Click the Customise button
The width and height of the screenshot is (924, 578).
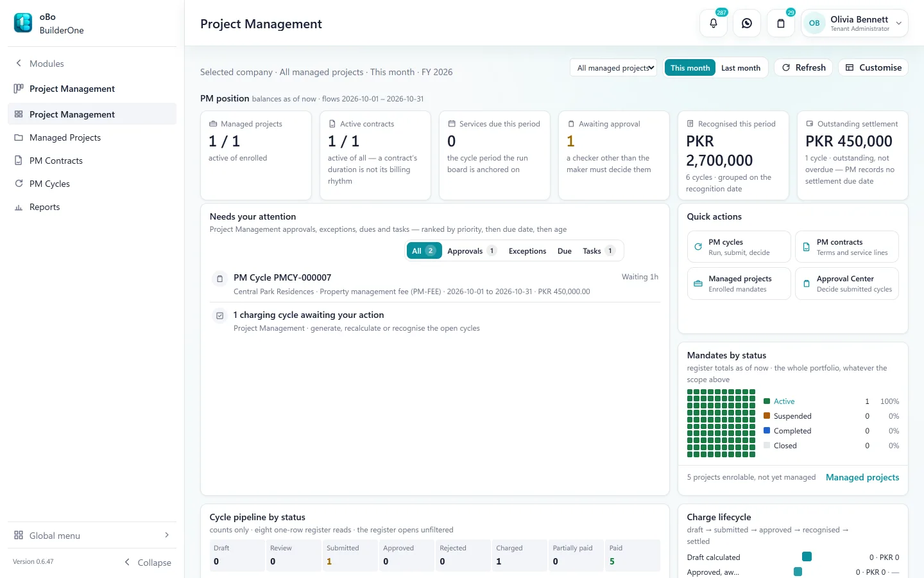(873, 67)
